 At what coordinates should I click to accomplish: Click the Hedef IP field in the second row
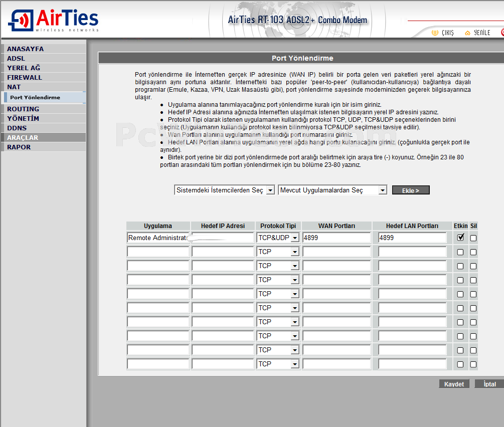pyautogui.click(x=223, y=252)
